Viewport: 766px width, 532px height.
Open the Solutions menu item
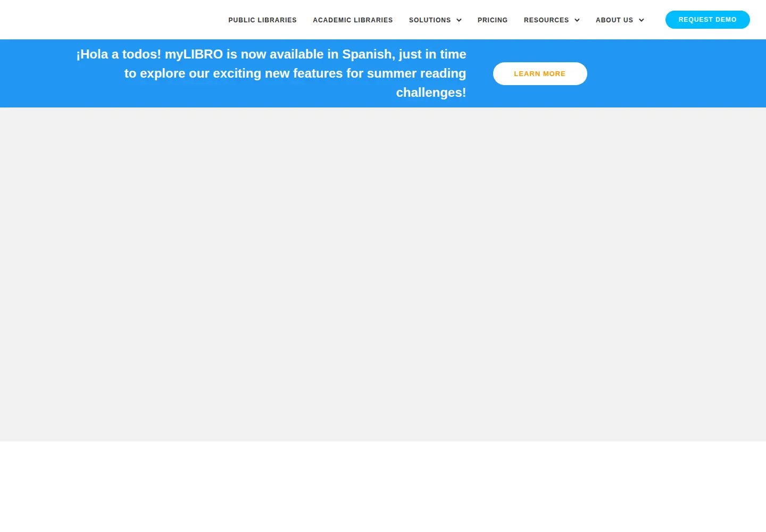point(430,20)
